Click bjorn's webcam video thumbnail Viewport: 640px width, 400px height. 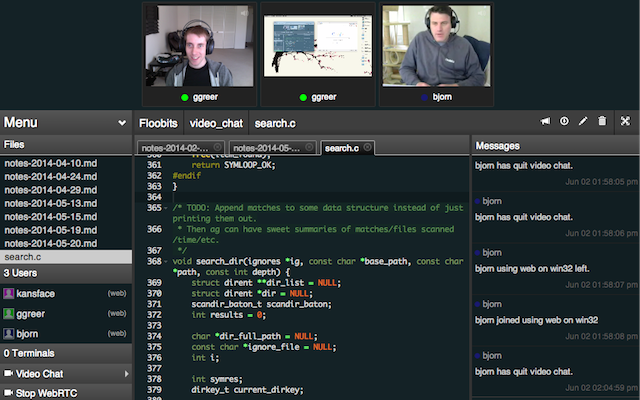436,46
